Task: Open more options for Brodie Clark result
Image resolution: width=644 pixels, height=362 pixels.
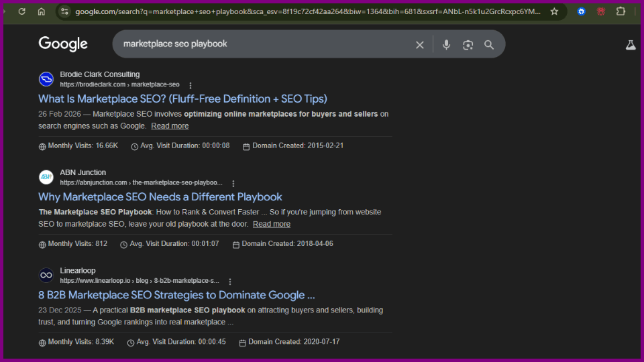Action: [x=190, y=85]
